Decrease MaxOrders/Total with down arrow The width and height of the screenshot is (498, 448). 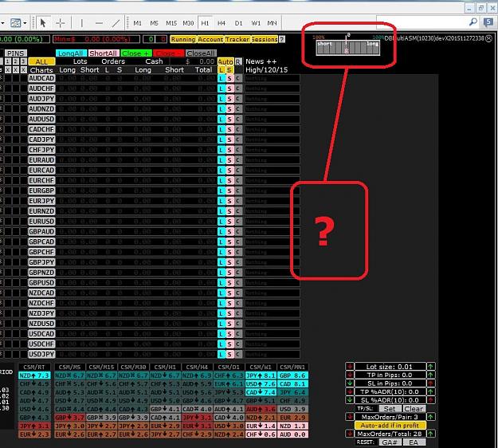(350, 434)
